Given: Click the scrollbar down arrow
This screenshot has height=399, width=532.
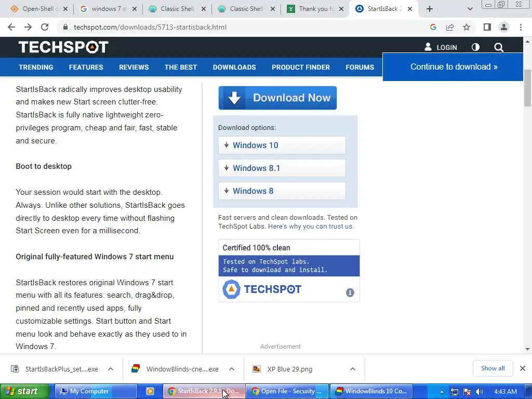Looking at the screenshot, I should pyautogui.click(x=527, y=349).
